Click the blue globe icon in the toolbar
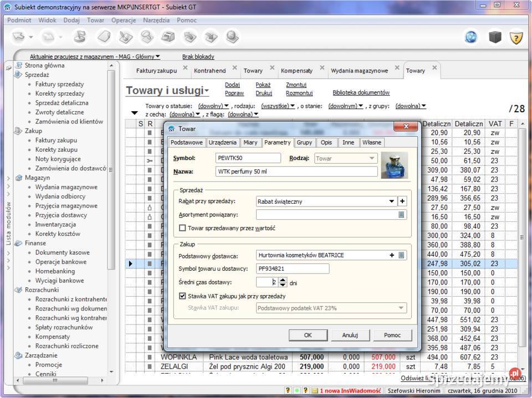532x398 pixels. tap(471, 37)
